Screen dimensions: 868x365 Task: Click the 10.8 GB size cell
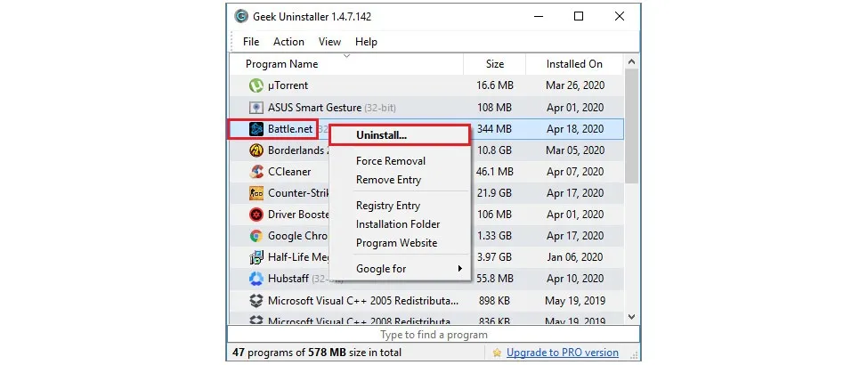click(x=495, y=150)
